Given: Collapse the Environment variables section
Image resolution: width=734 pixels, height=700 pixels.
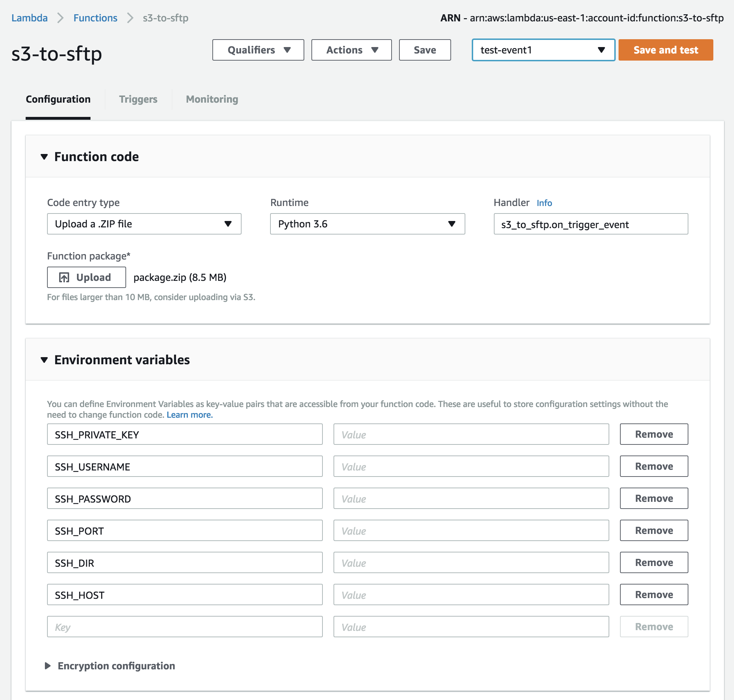Looking at the screenshot, I should coord(45,360).
